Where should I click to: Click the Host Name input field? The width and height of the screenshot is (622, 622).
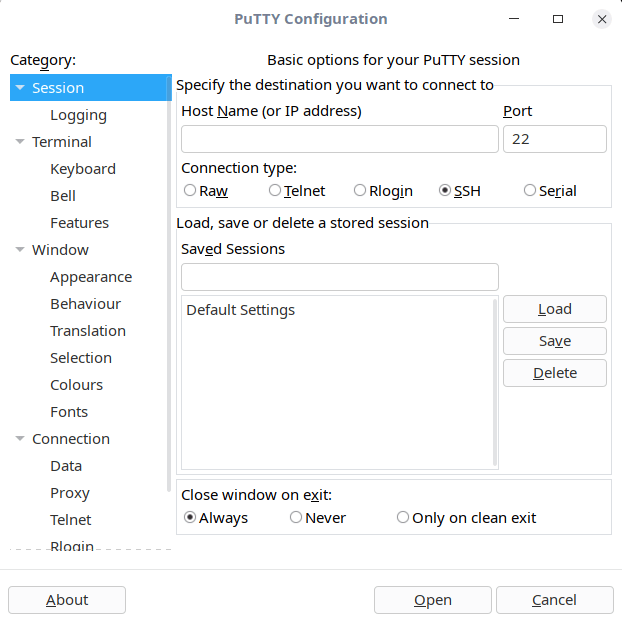[339, 139]
